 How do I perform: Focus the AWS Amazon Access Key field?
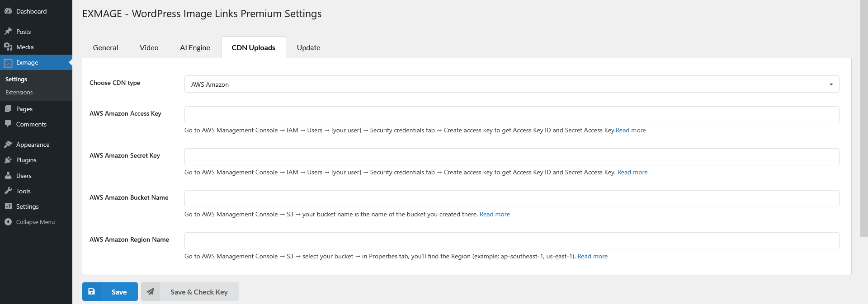coord(512,115)
